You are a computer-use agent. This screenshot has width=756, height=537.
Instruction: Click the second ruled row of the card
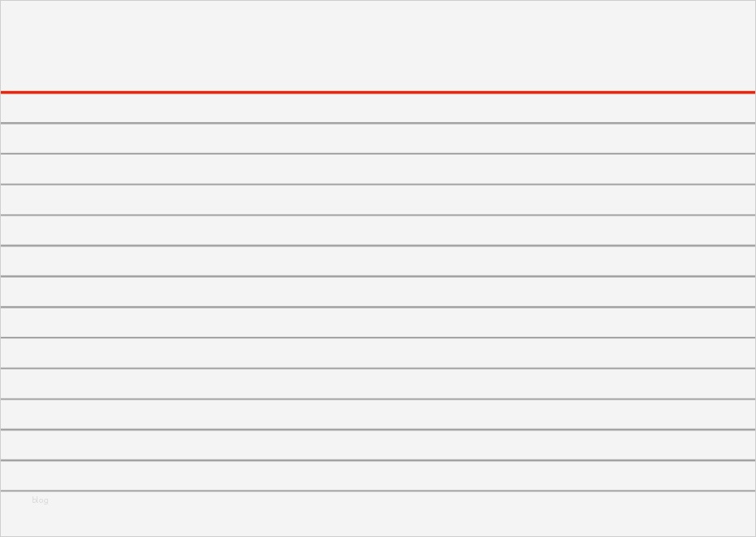point(378,138)
